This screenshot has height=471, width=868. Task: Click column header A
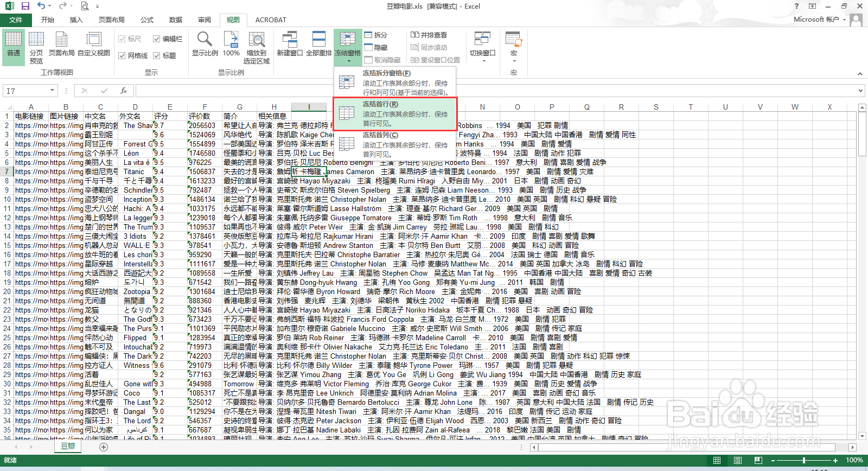pyautogui.click(x=31, y=107)
